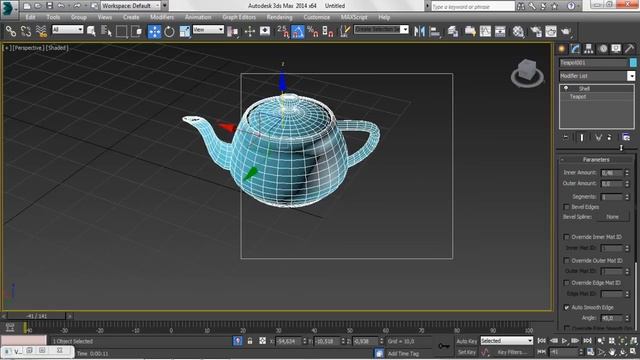This screenshot has height=360, width=640.
Task: Open the Select by Name tool
Action: [106, 31]
